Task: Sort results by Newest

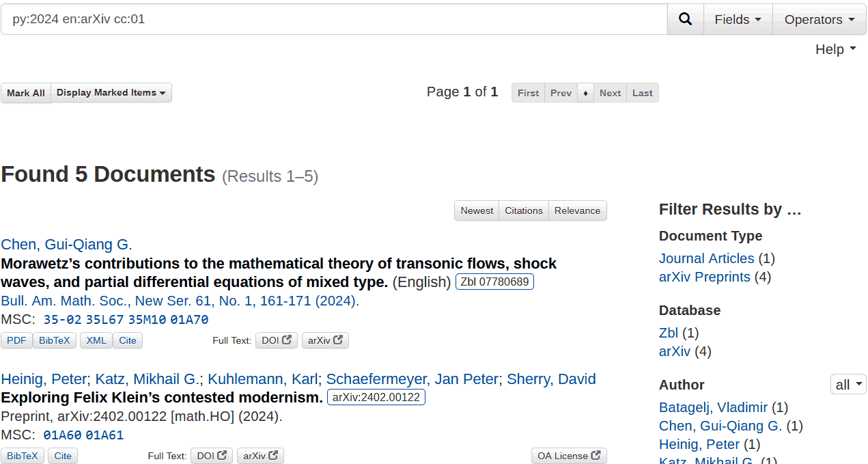Action: click(477, 210)
